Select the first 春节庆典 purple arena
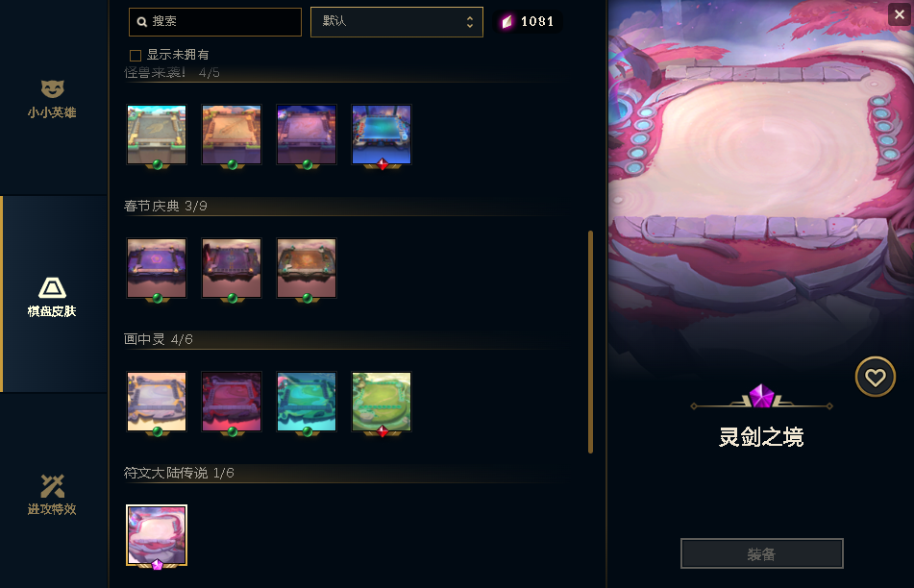 coord(157,268)
